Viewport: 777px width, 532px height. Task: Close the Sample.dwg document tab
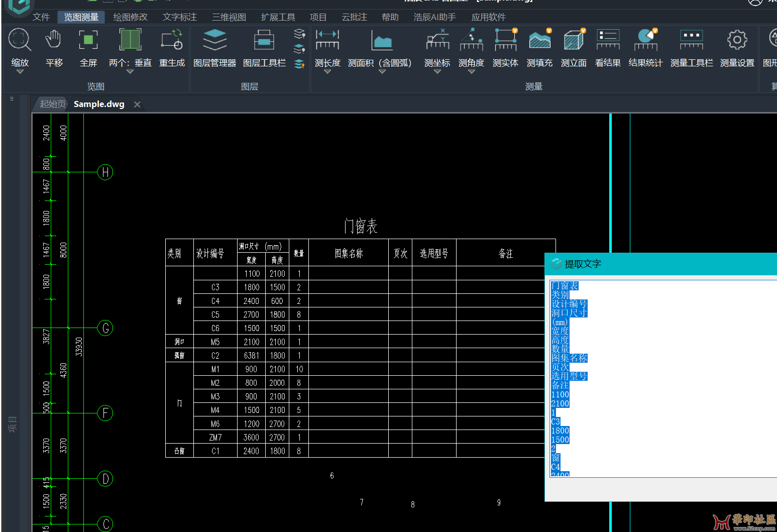[137, 104]
